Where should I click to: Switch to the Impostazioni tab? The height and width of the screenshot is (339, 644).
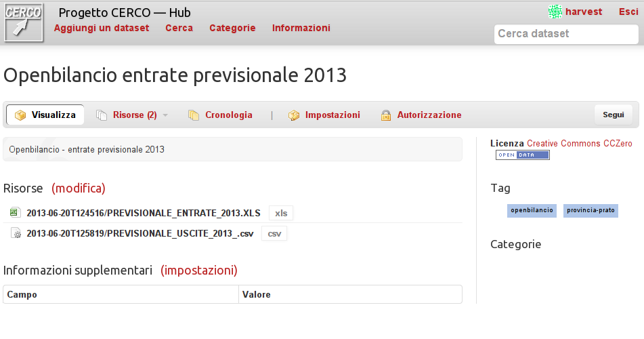[x=332, y=115]
